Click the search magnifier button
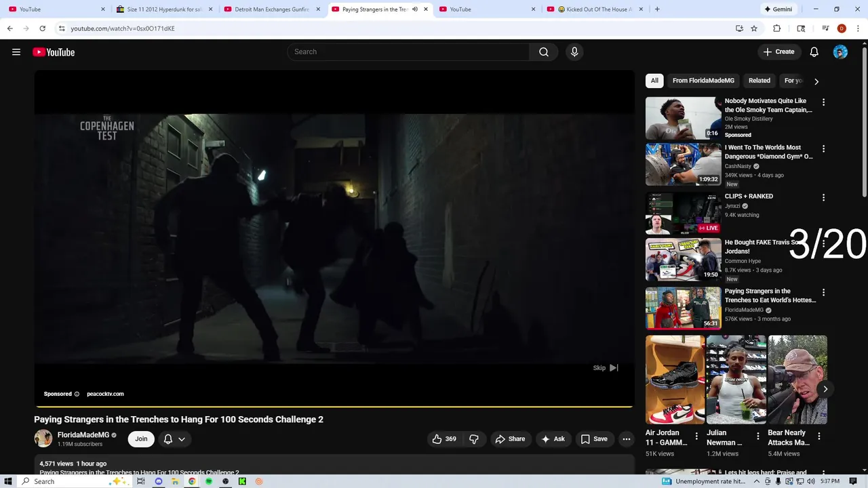 (x=544, y=52)
